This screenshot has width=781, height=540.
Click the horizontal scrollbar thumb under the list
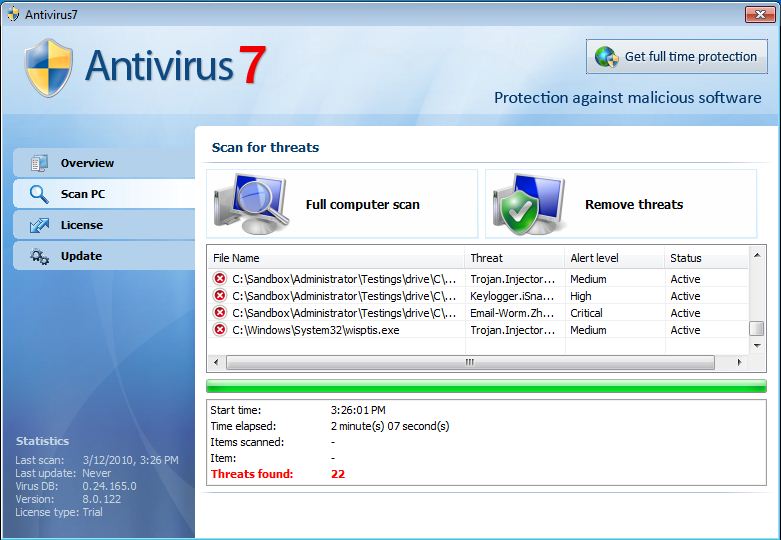(470, 362)
